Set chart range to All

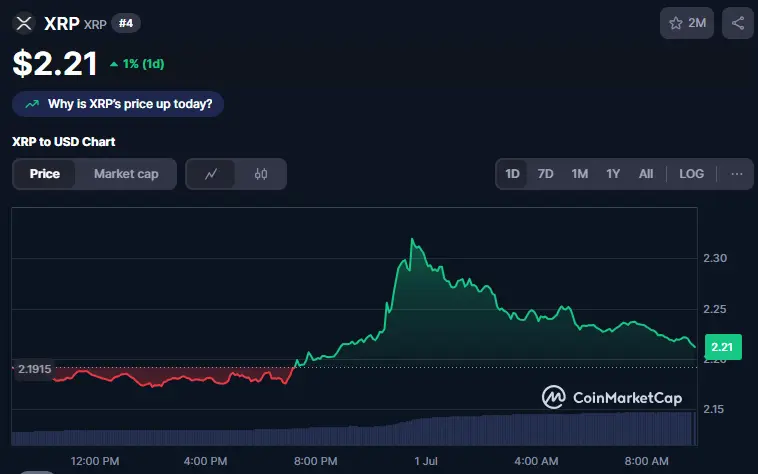(646, 174)
